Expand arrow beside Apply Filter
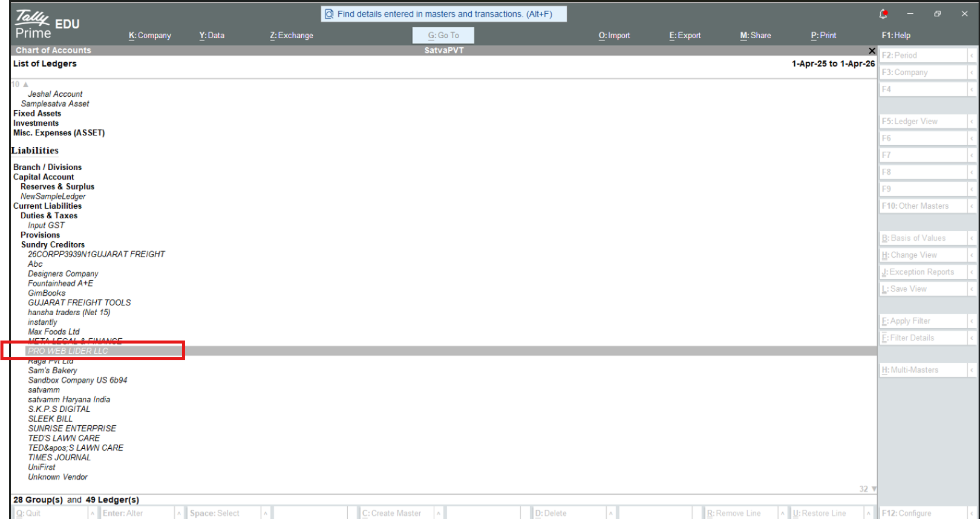 click(x=972, y=321)
